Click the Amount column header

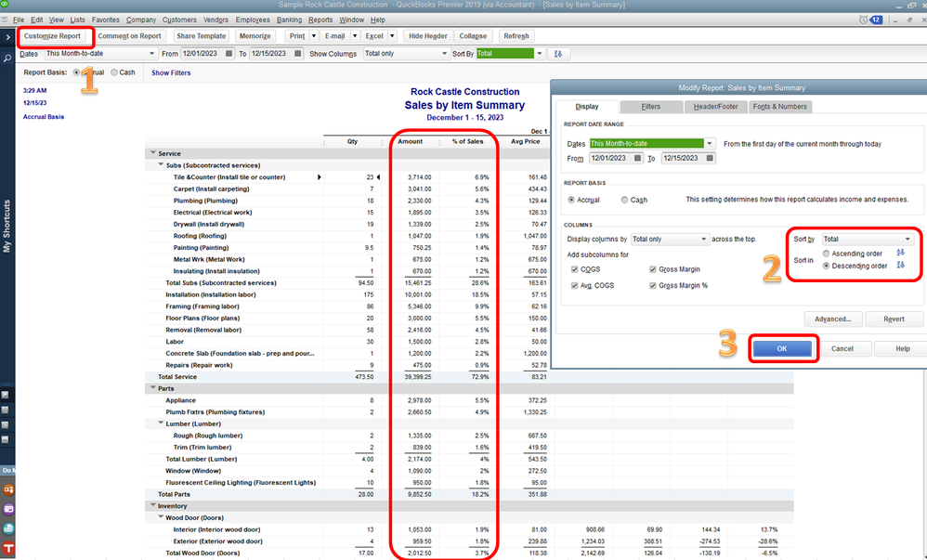[411, 141]
